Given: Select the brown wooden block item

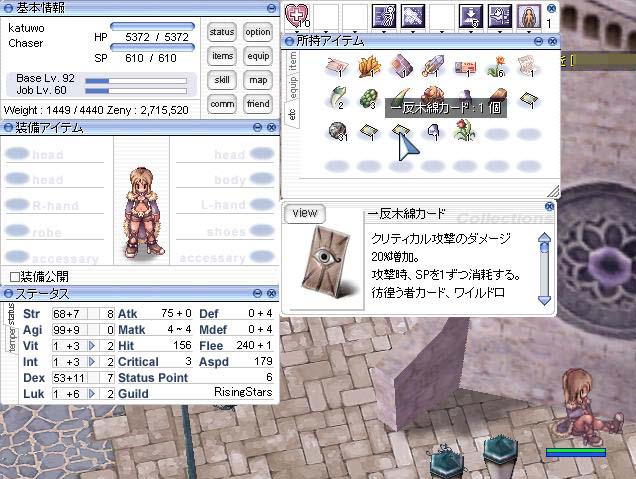Looking at the screenshot, I should 498,96.
